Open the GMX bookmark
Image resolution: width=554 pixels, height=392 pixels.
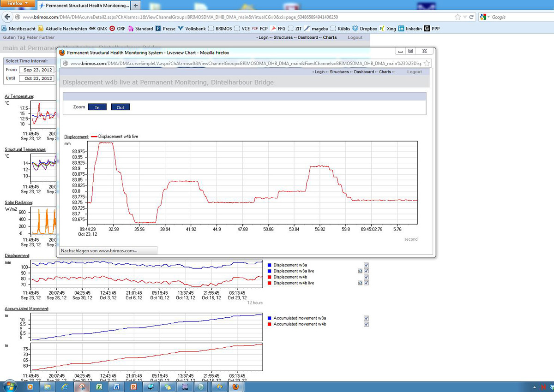pyautogui.click(x=98, y=29)
